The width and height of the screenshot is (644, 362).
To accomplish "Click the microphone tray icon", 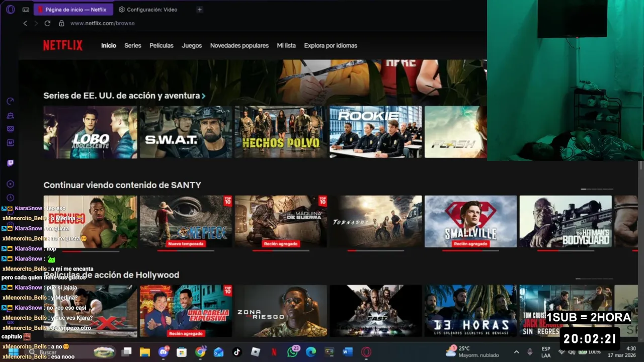I will (530, 352).
